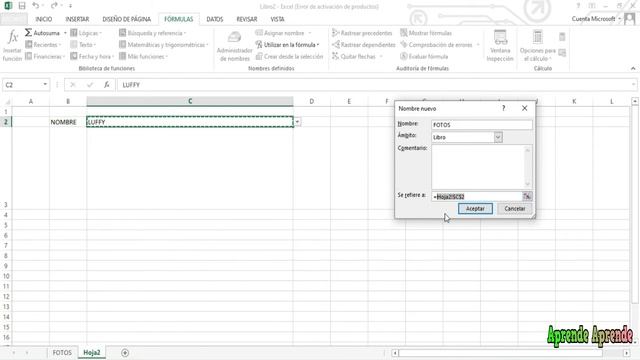Add a new sheet with plus icon
This screenshot has height=360, width=640.
(125, 353)
